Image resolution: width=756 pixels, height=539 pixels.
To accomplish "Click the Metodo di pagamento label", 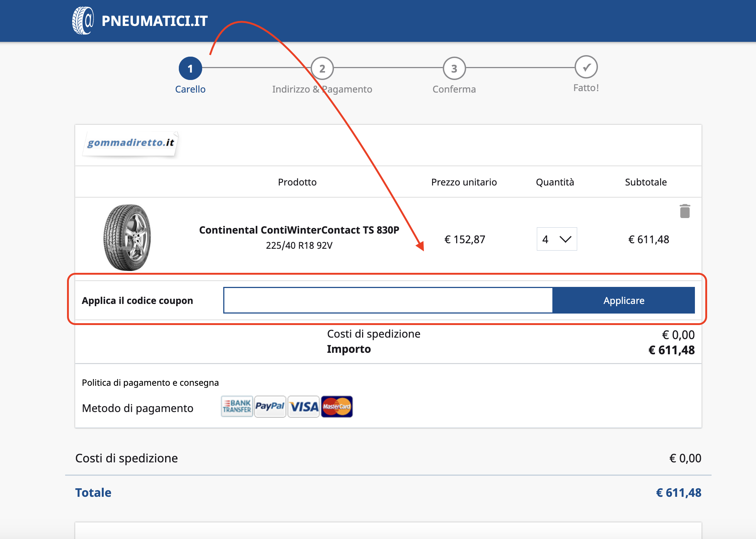I will pos(138,408).
